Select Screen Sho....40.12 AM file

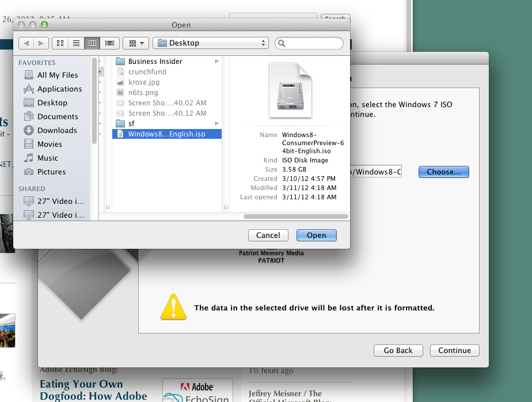[x=166, y=113]
